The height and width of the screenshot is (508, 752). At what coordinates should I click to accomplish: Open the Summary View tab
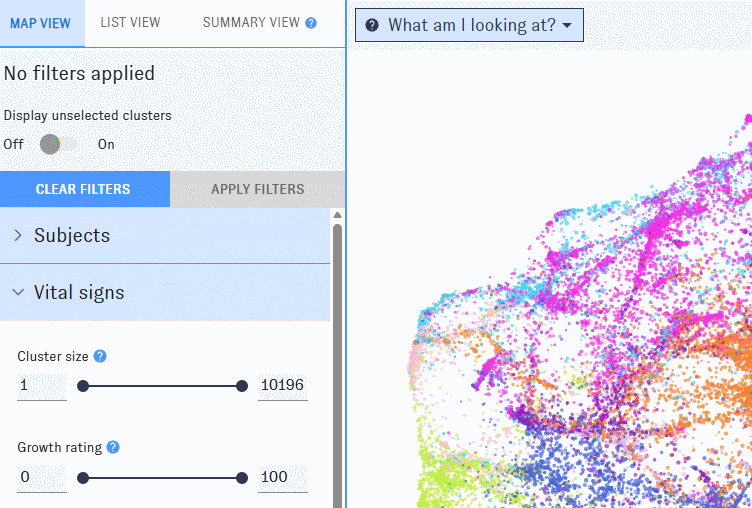[x=251, y=23]
